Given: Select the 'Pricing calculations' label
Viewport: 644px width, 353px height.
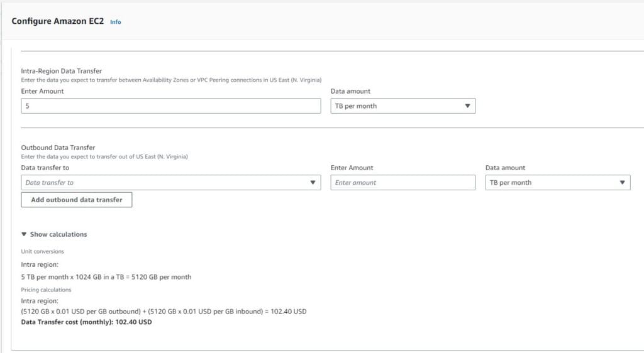Looking at the screenshot, I should click(46, 290).
